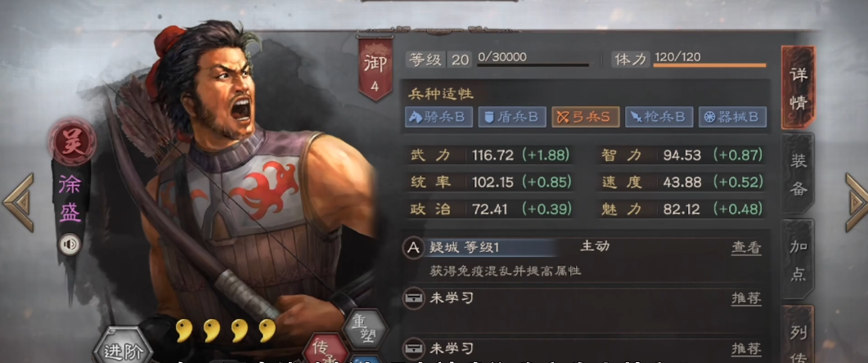Switch to the 装备 tab
The width and height of the screenshot is (868, 363).
pyautogui.click(x=797, y=174)
